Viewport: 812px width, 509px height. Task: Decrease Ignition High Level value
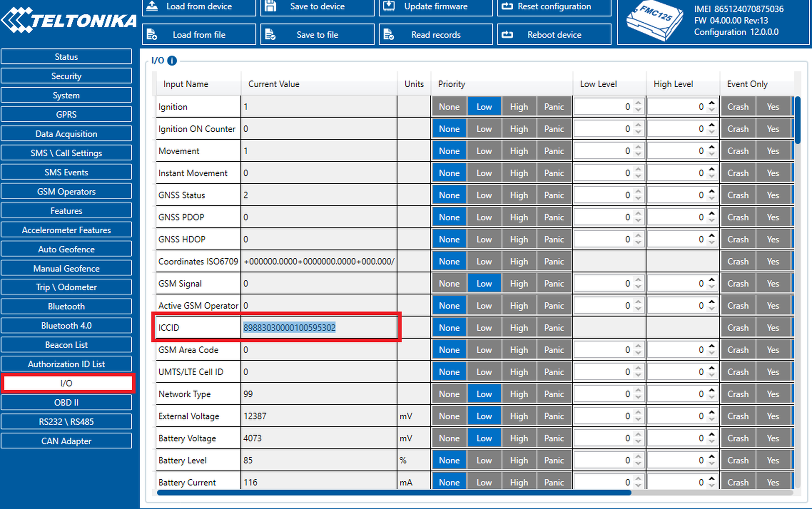[712, 110]
